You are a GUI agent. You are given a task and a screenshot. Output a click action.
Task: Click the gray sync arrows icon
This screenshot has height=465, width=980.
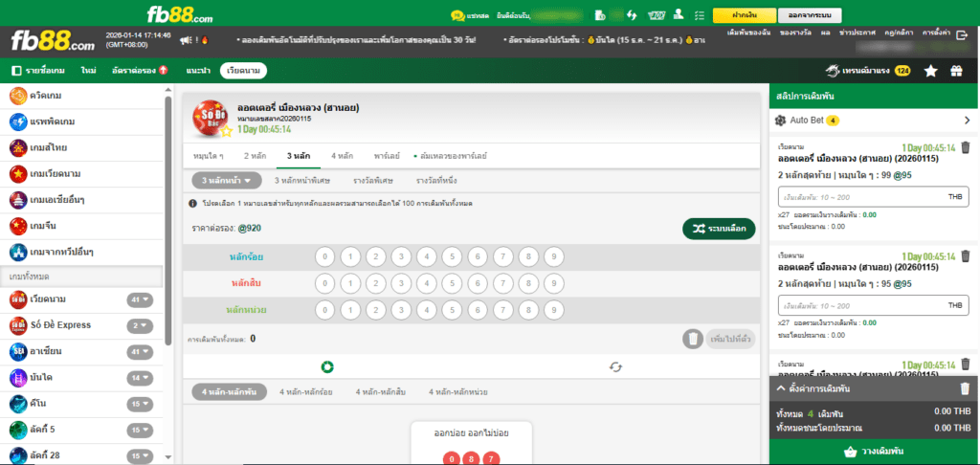tap(615, 366)
